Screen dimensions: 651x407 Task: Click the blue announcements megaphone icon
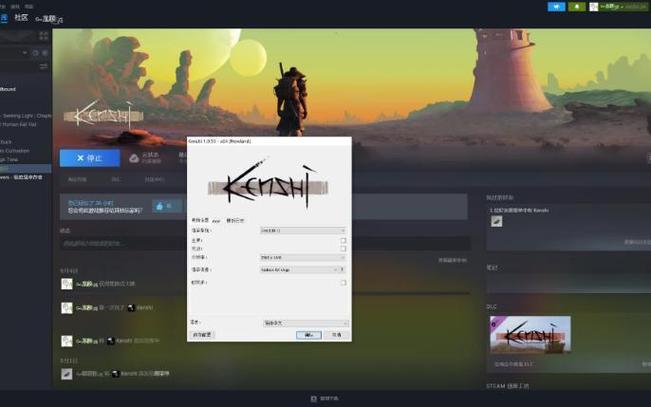[556, 7]
